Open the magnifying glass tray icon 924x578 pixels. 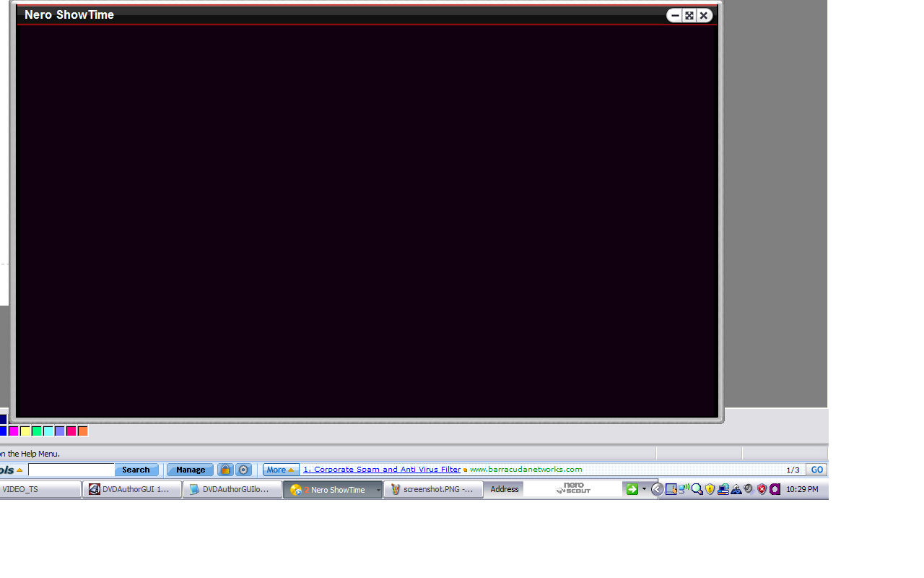pos(697,489)
